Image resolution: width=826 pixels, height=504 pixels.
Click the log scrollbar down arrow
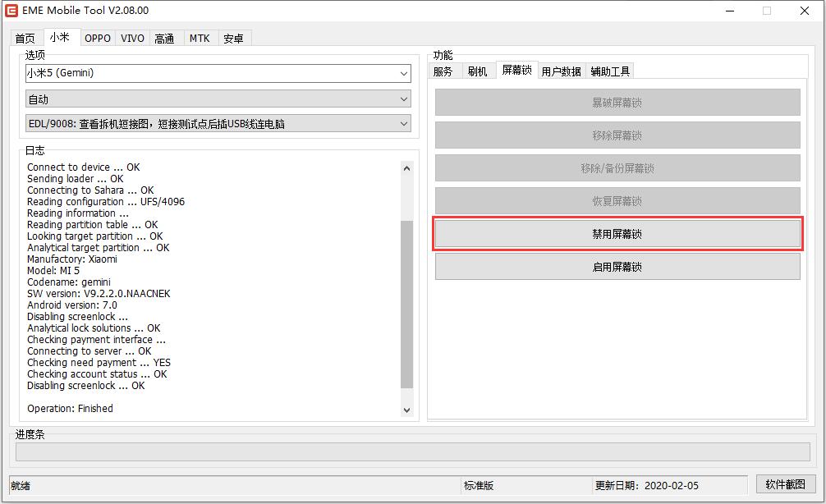pos(406,410)
